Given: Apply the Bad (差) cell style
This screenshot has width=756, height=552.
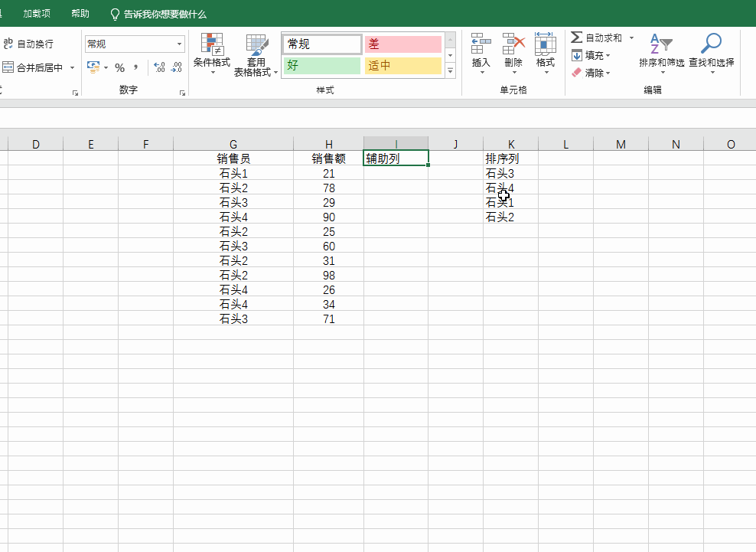Looking at the screenshot, I should 403,44.
